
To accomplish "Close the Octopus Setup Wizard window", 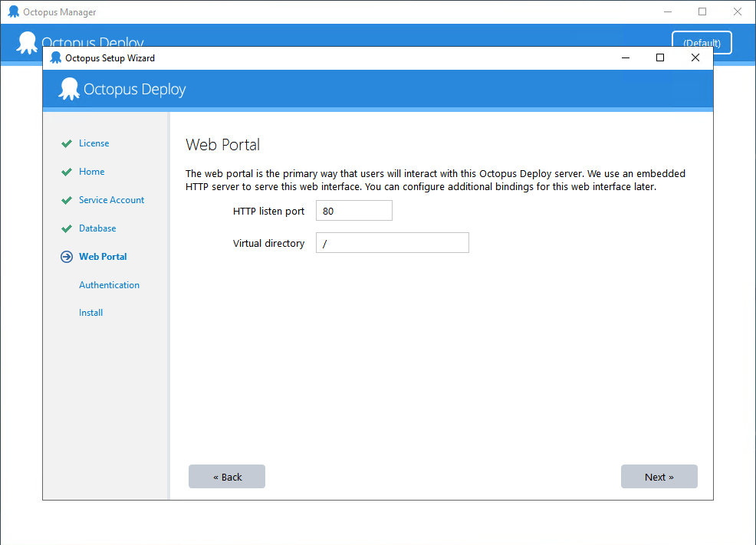I will (x=695, y=57).
